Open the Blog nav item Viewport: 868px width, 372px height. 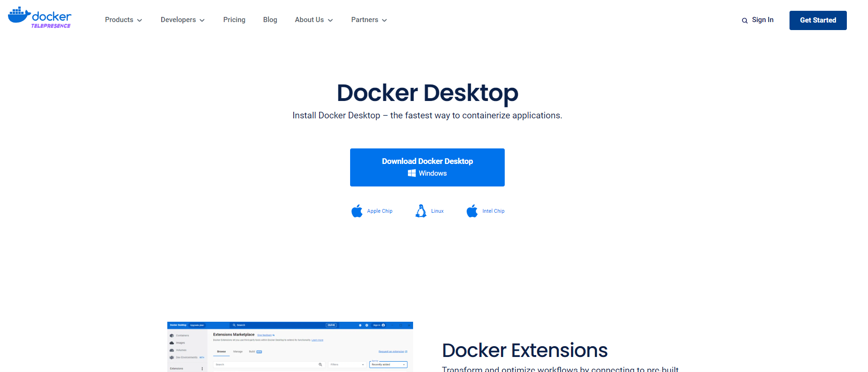click(x=270, y=20)
